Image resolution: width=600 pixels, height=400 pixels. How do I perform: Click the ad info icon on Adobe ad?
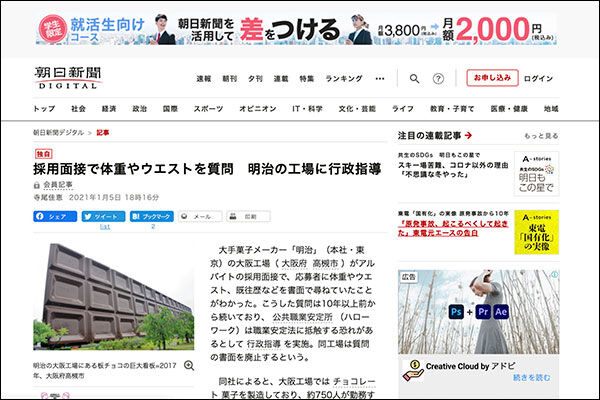click(554, 274)
